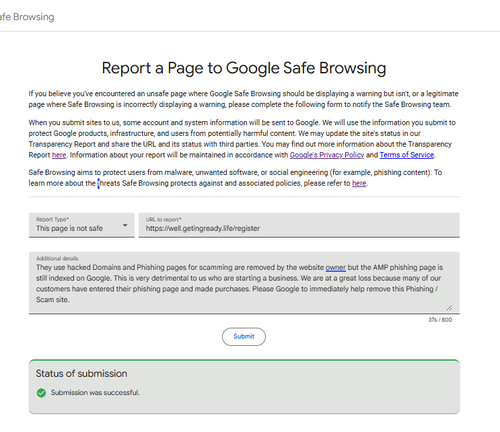Open the Transparency Report "here" link
Screen dimensions: 500x432
tap(59, 155)
